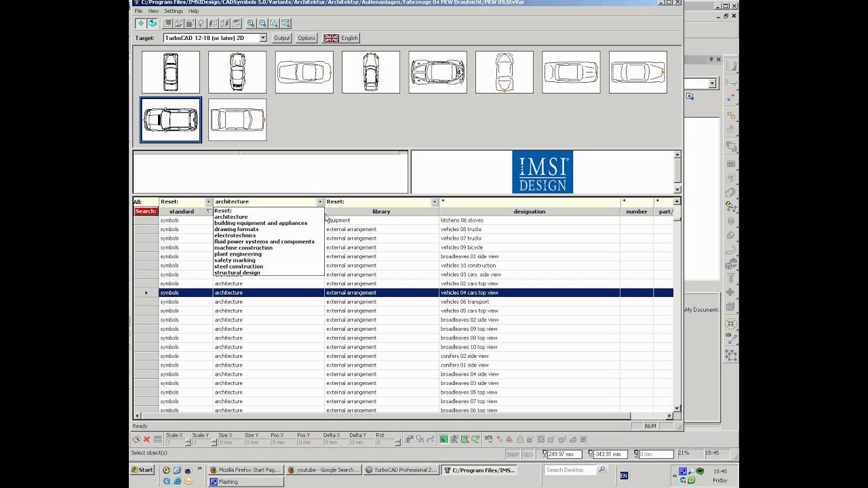Click the Output button
868x488 pixels.
pyautogui.click(x=281, y=38)
